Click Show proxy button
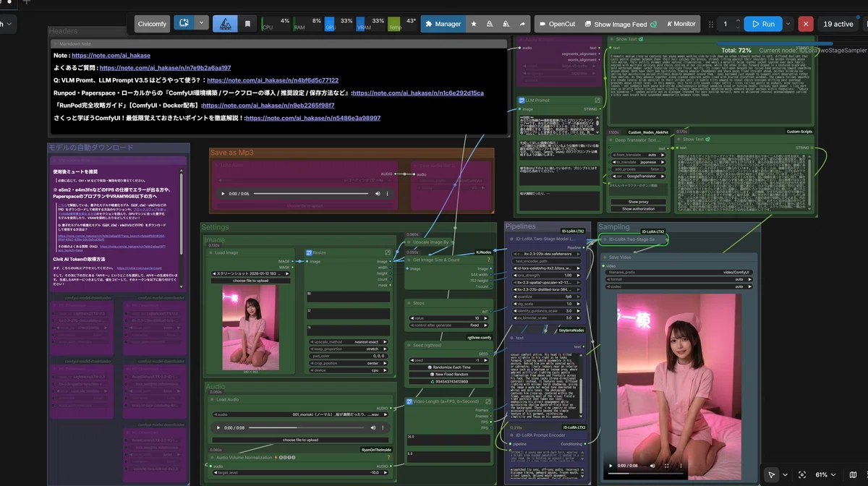Viewport: 868px width, 486px height. 639,202
